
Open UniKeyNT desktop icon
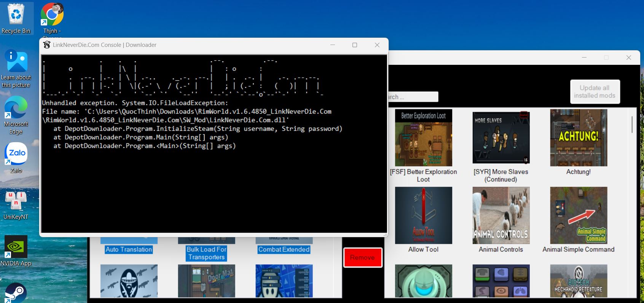click(x=16, y=200)
